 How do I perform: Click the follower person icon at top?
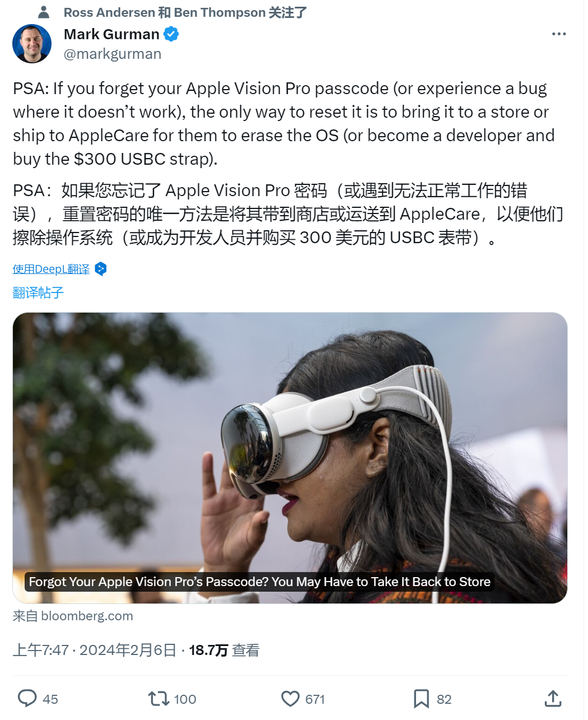click(44, 12)
